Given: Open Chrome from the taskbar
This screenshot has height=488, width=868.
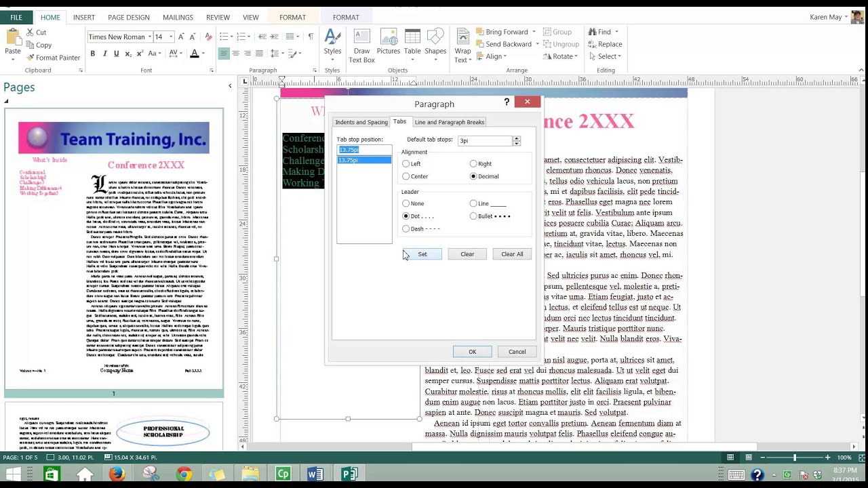Looking at the screenshot, I should coord(184,474).
